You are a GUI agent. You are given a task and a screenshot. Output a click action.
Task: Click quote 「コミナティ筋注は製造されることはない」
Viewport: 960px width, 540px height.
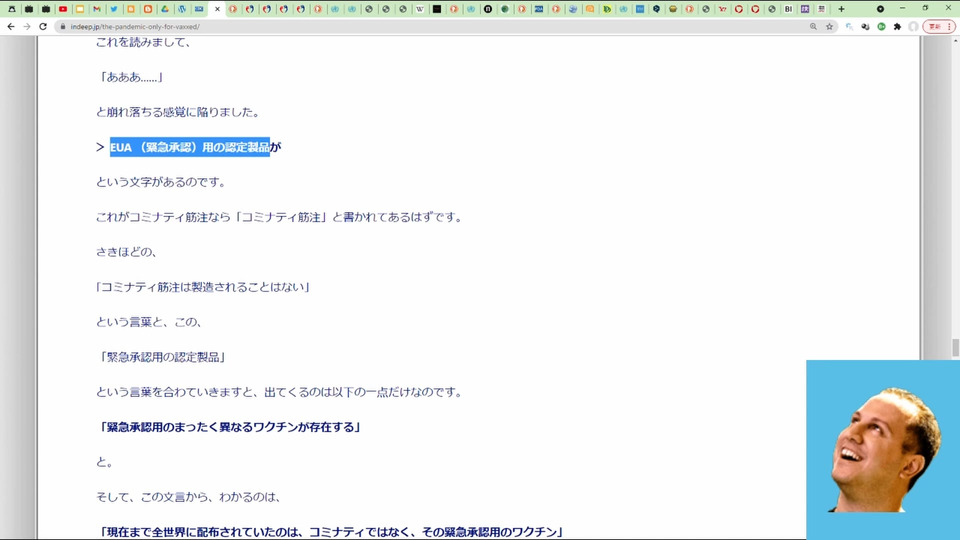coord(203,287)
